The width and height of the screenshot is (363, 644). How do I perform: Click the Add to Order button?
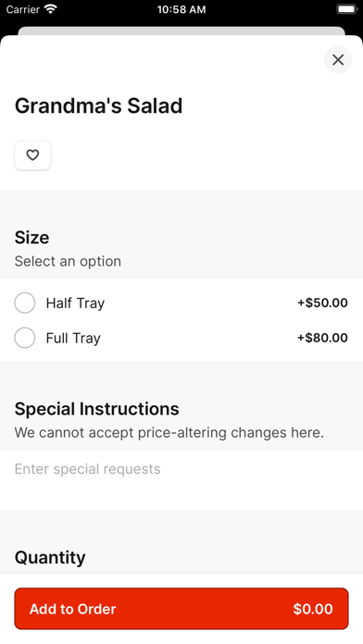(x=181, y=609)
